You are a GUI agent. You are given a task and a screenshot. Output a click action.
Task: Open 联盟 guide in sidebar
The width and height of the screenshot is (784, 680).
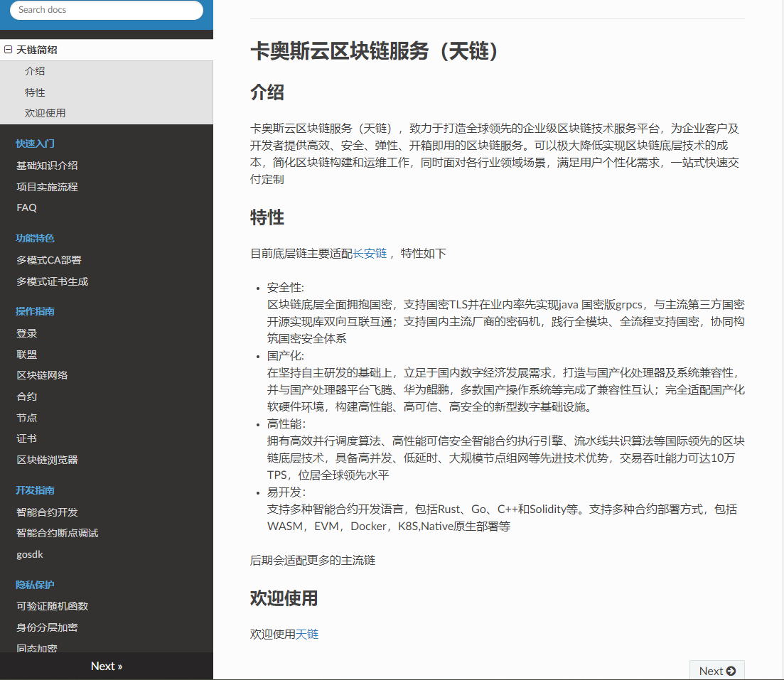pyautogui.click(x=26, y=355)
